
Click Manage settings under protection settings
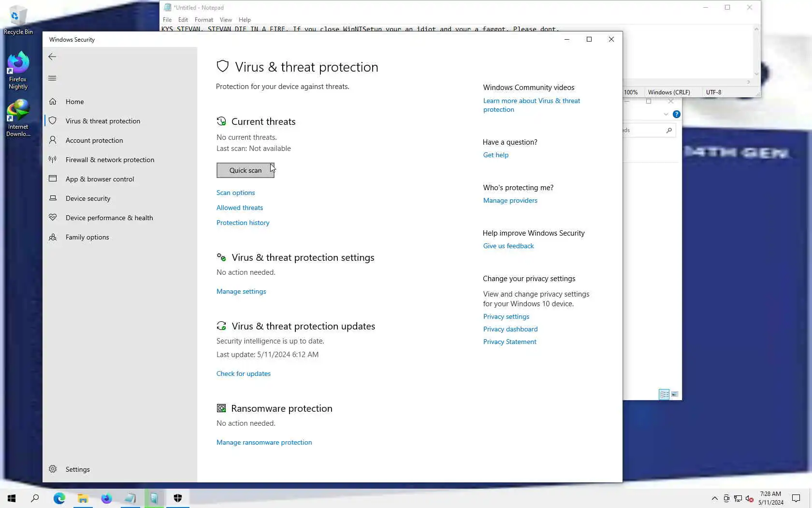click(241, 291)
